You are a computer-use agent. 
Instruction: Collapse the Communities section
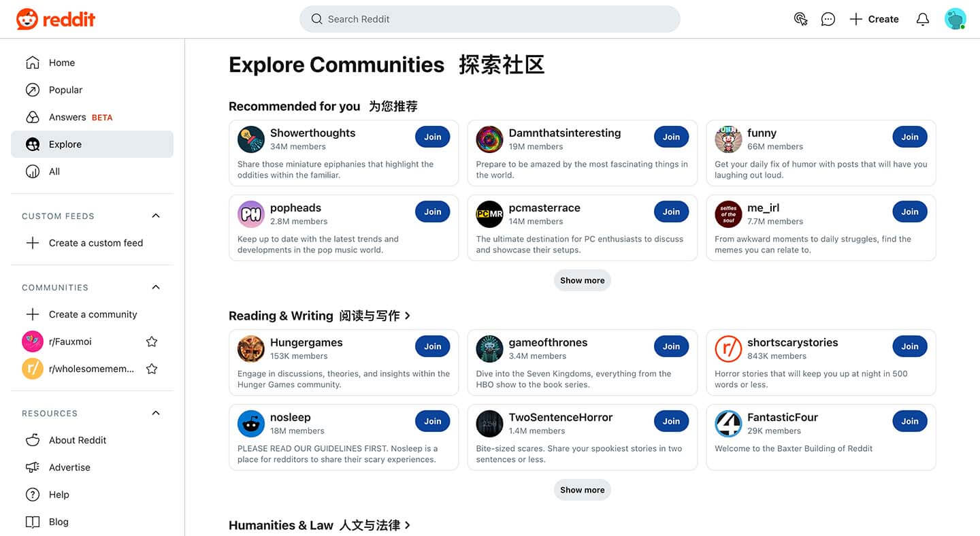[156, 287]
